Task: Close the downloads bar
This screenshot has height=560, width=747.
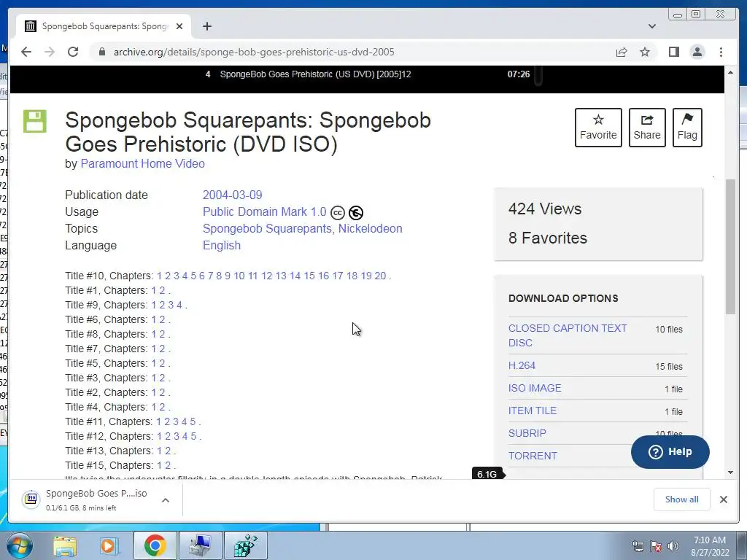Action: (x=723, y=499)
